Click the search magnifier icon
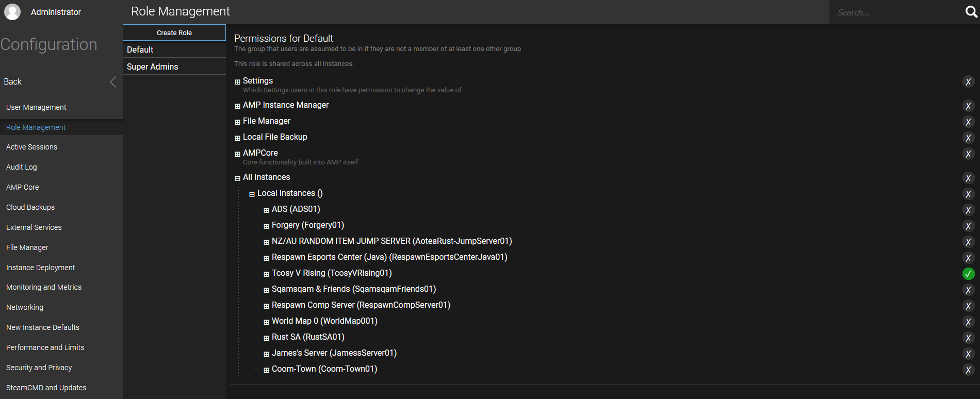 [x=971, y=12]
